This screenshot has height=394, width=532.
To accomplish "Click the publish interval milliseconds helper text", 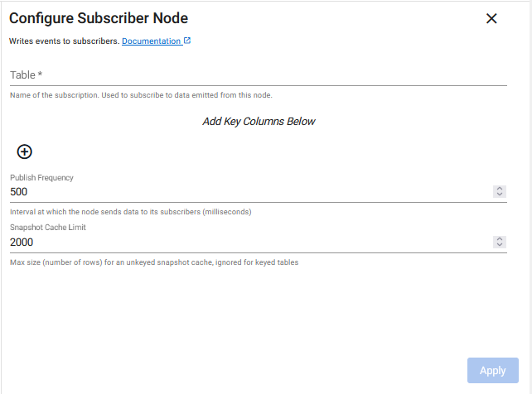I will (130, 212).
